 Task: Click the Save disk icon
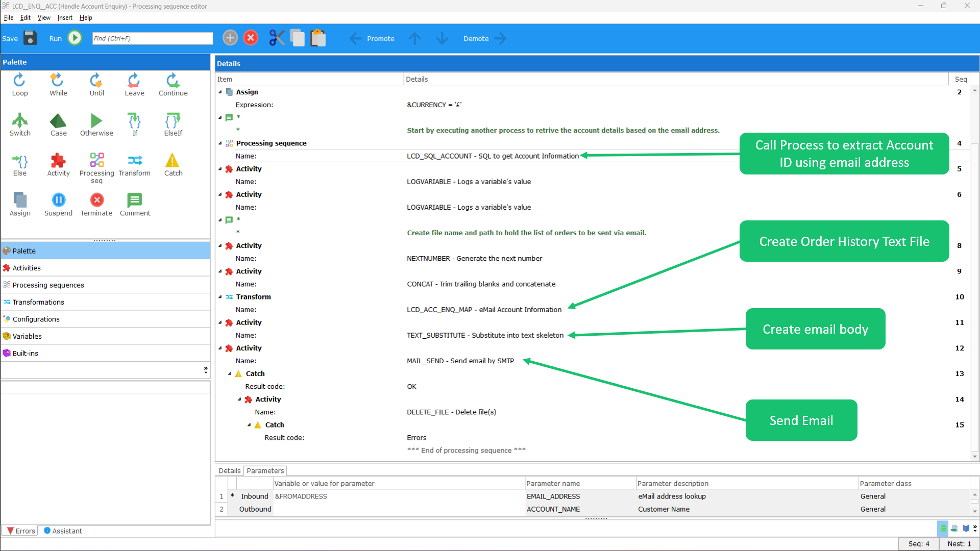coord(30,38)
